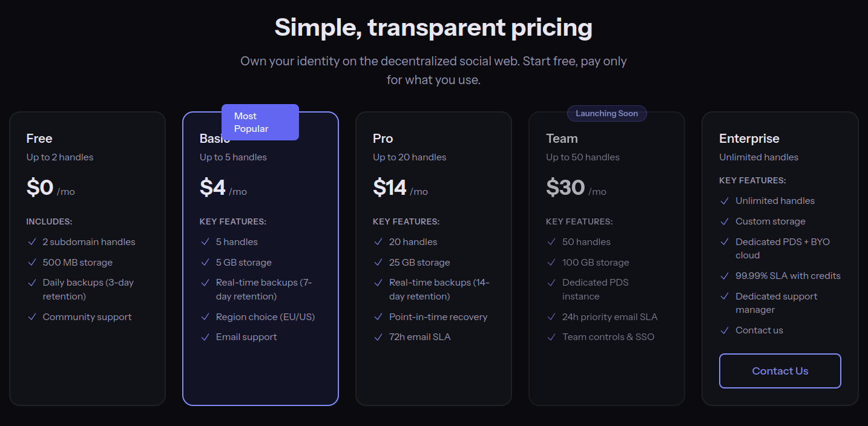Screen dimensions: 868x426
Task: Click the Contact us feature text
Action: (x=759, y=330)
